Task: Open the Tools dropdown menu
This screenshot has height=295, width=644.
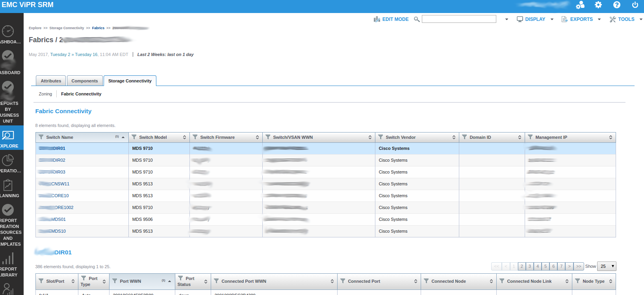Action: click(x=626, y=19)
